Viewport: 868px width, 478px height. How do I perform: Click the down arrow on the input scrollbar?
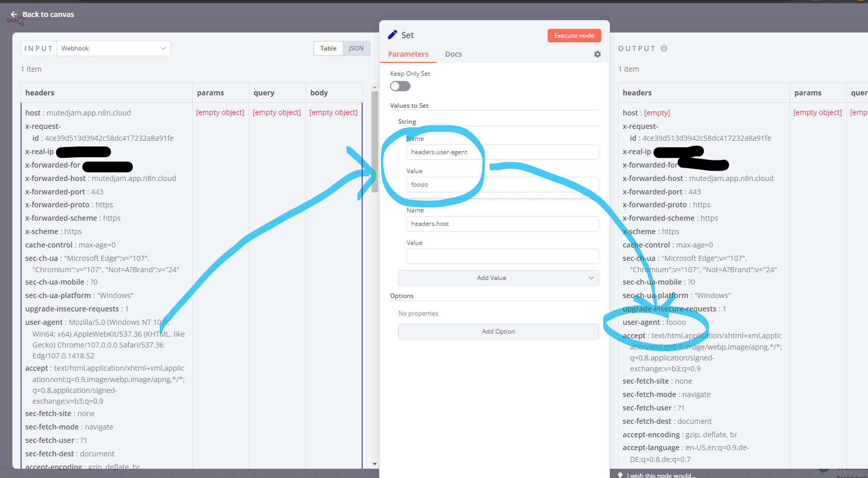pyautogui.click(x=375, y=464)
